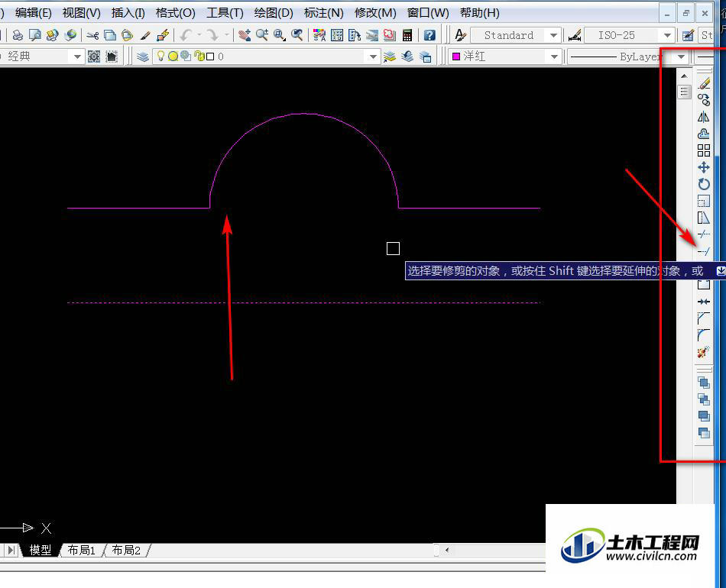The width and height of the screenshot is (726, 588).
Task: Open the Standard text style dropdown
Action: click(x=553, y=36)
